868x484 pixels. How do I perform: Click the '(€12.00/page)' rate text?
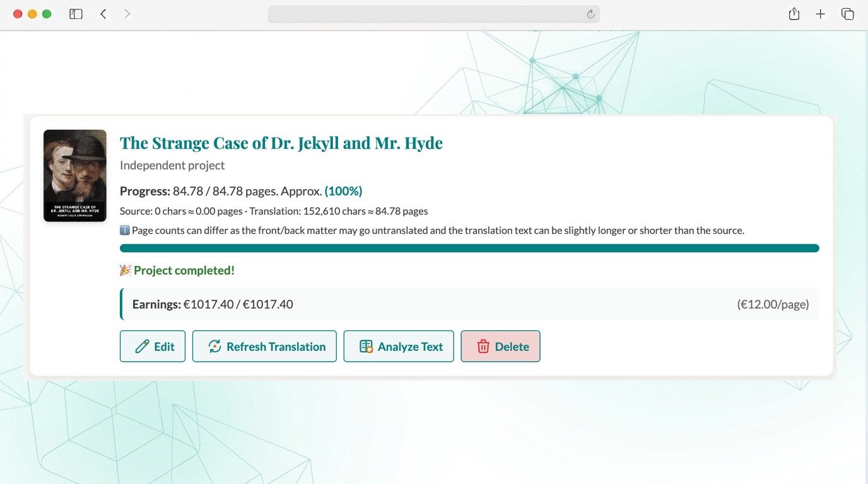[773, 304]
